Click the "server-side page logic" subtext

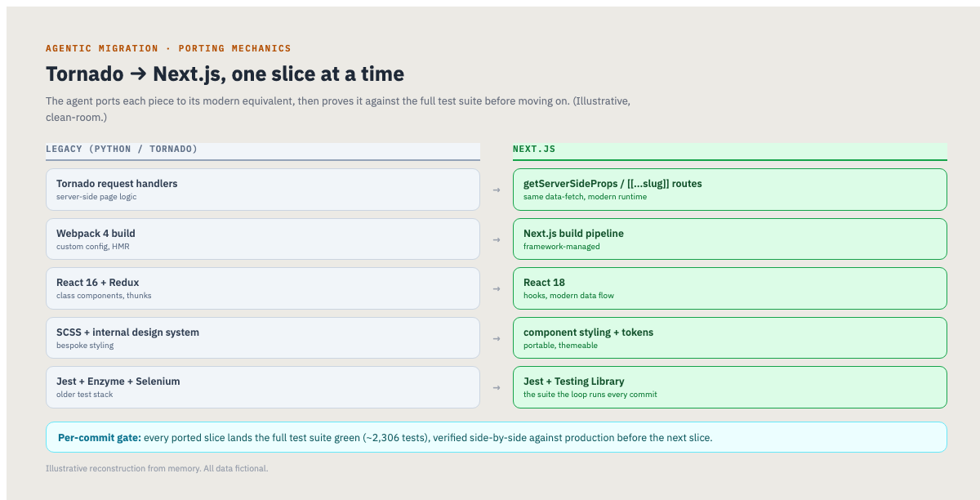click(96, 197)
